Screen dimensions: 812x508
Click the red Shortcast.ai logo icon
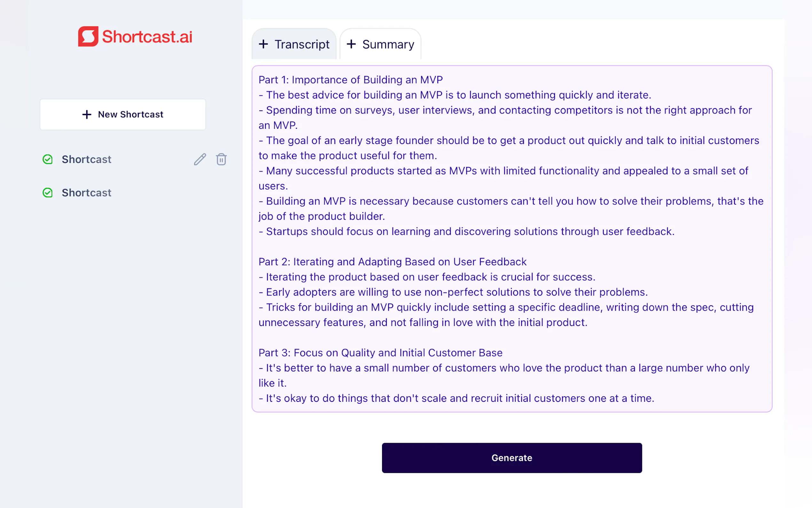88,36
